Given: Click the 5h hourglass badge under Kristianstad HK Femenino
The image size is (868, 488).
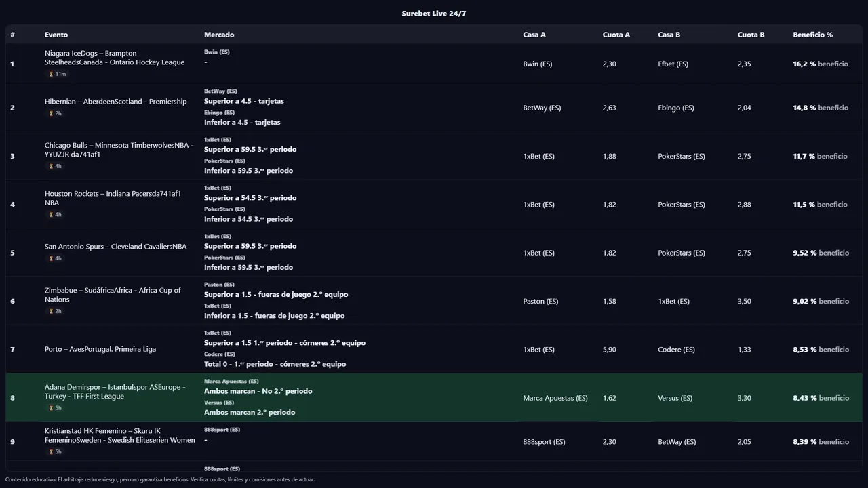Looking at the screenshot, I should pos(55,452).
